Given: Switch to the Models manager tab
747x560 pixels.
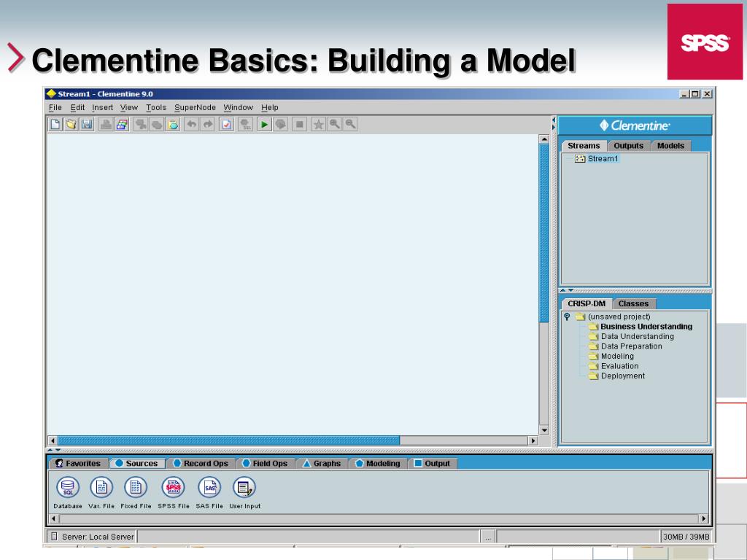Looking at the screenshot, I should [x=670, y=146].
